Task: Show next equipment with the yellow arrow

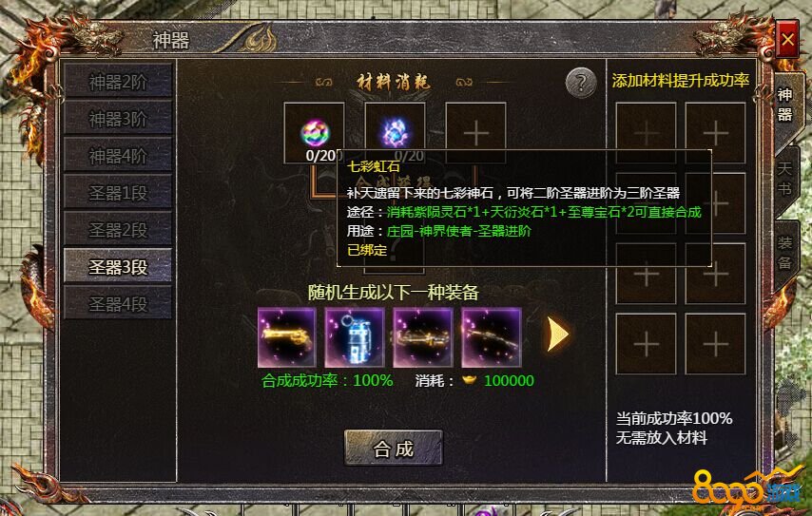Action: point(558,334)
